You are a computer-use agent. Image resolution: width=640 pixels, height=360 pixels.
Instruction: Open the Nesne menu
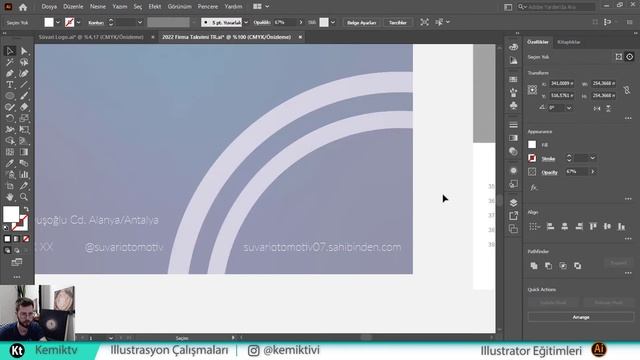pyautogui.click(x=98, y=7)
